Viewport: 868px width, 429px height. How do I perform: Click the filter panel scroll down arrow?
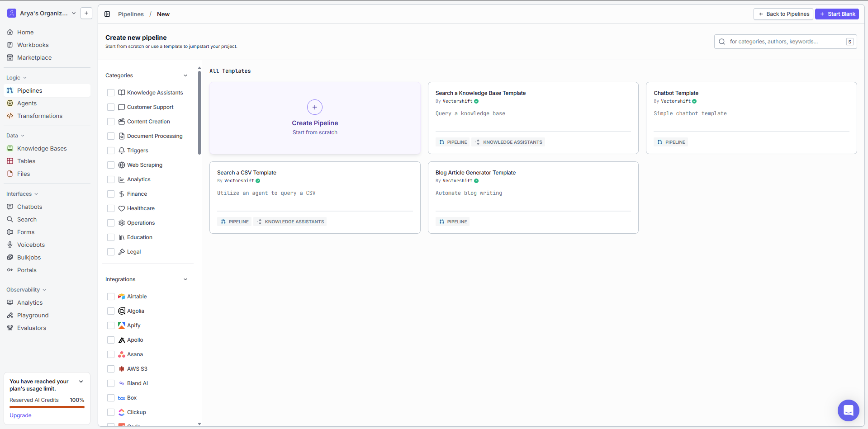coord(199,424)
